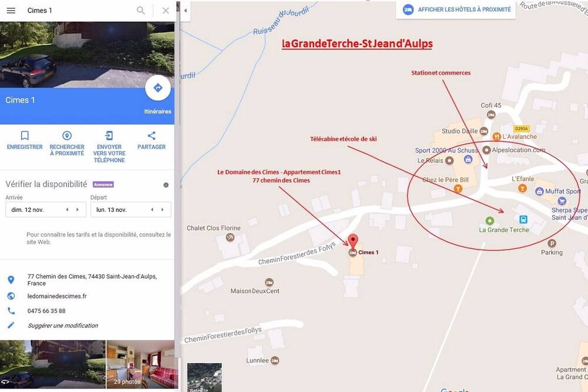
Task: Collapse the side panel arrow
Action: click(185, 11)
